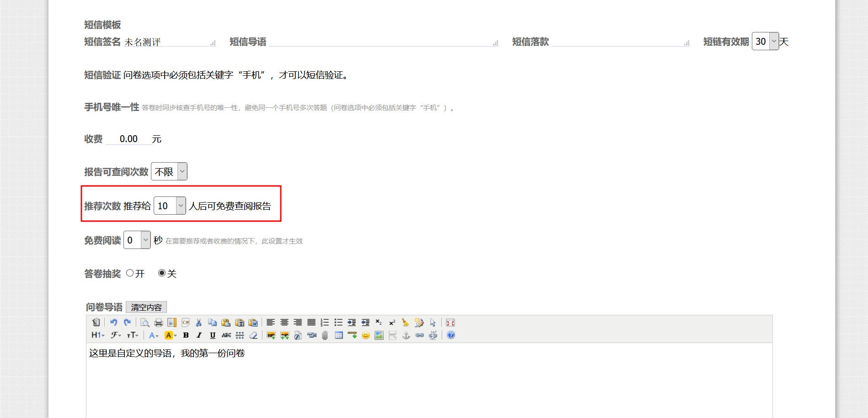Apply strikethrough with ABC icon

226,335
